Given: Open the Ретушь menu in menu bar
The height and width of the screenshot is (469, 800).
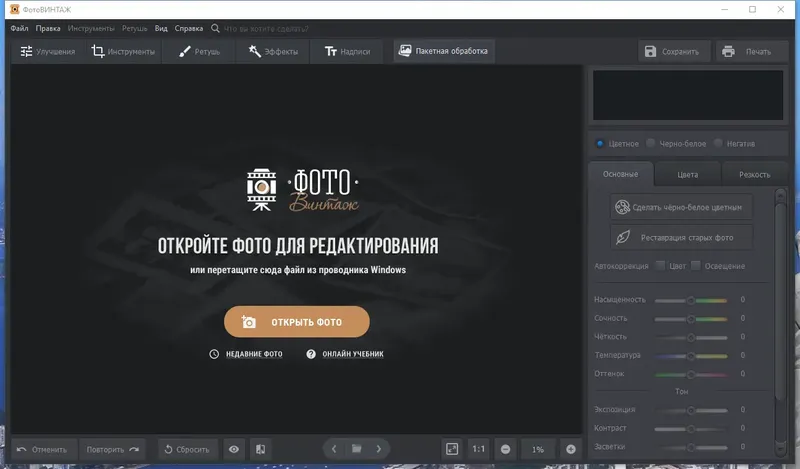Looking at the screenshot, I should coord(135,29).
